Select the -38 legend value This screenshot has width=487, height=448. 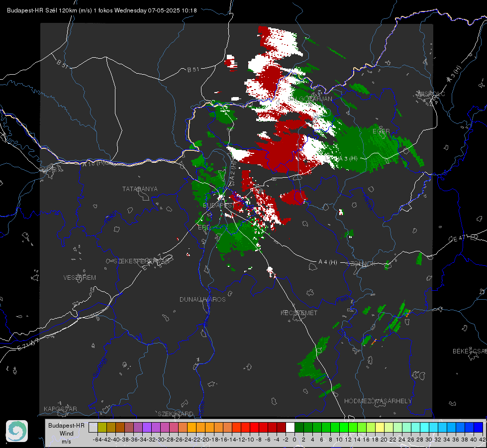(124, 440)
